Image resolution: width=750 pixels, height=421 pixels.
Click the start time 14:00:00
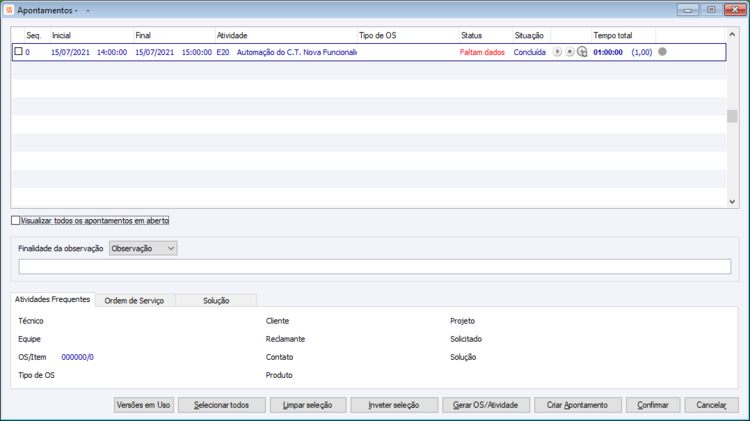coord(112,52)
